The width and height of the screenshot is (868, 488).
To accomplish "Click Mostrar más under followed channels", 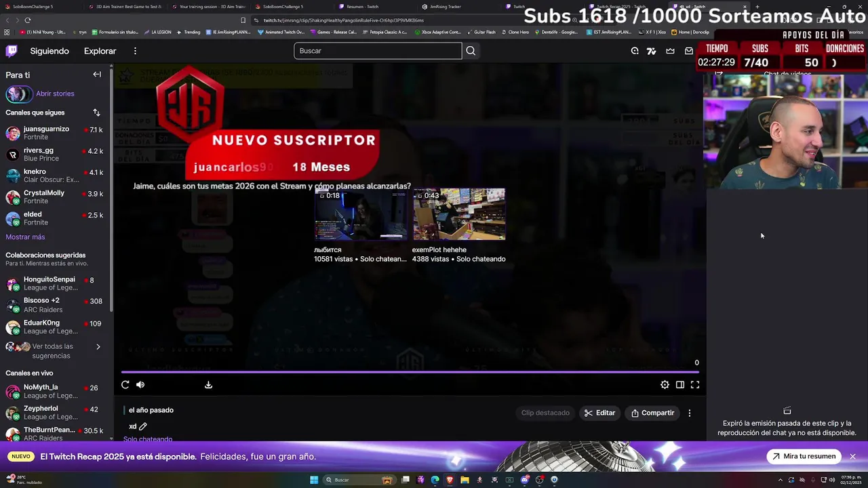I will point(25,237).
